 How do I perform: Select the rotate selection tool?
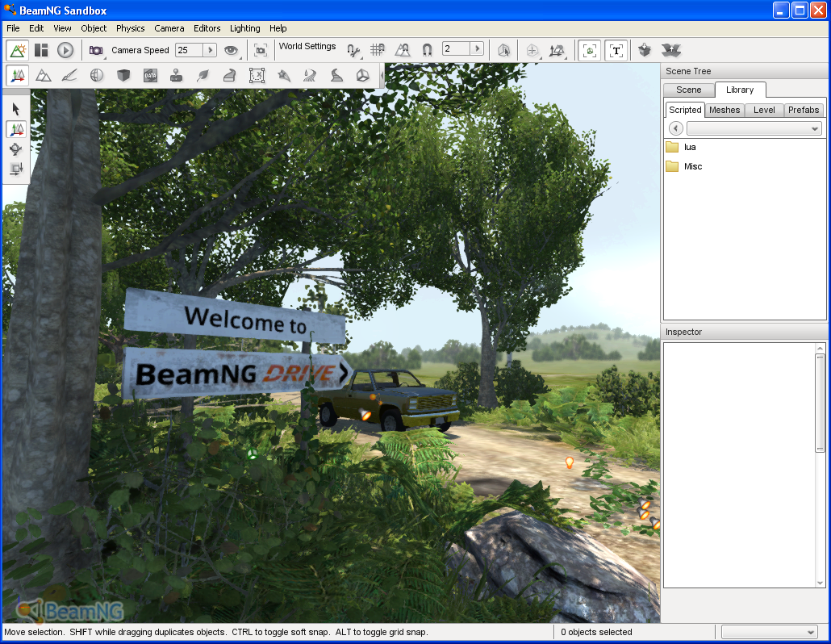point(16,149)
